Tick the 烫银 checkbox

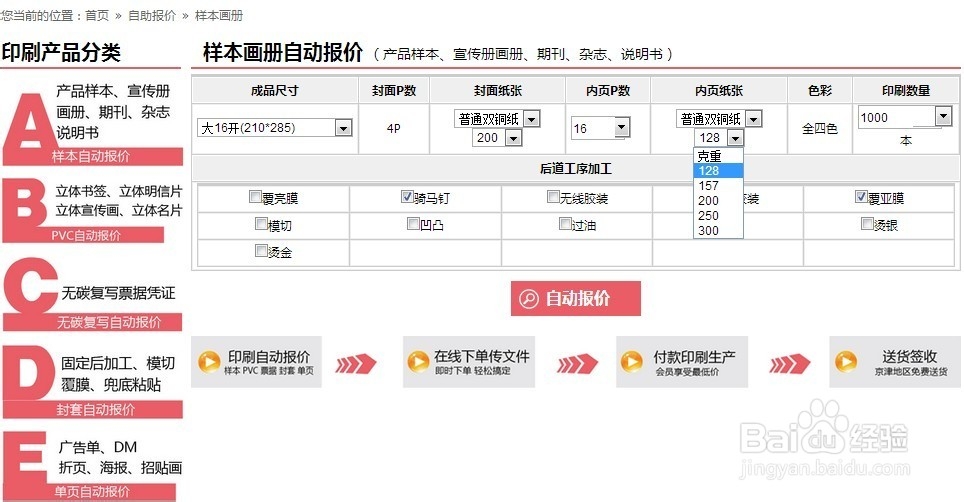pos(867,224)
